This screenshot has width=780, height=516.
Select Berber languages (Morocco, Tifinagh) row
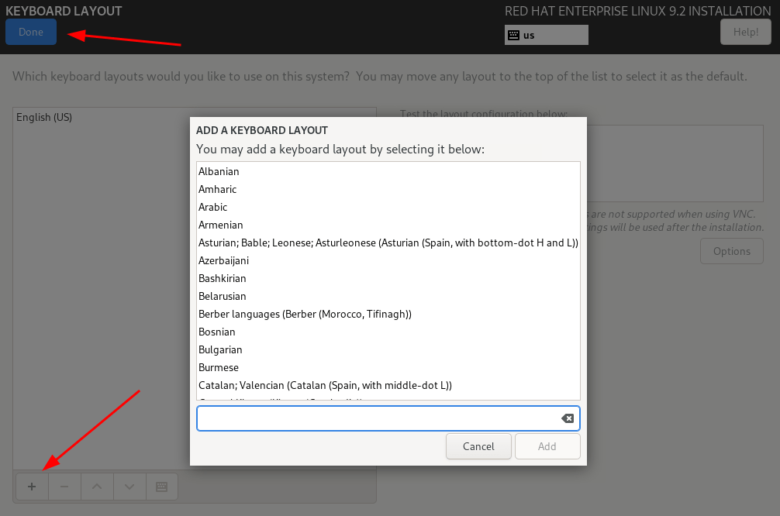(388, 314)
